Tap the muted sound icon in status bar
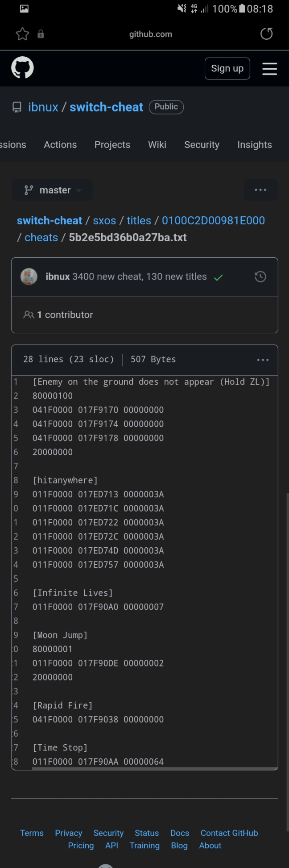289x868 pixels. point(182,8)
